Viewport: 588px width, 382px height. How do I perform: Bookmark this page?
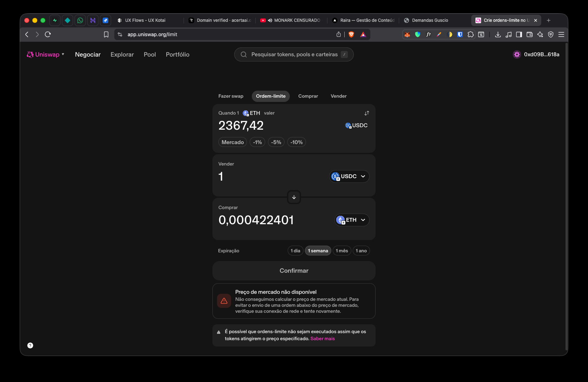(106, 34)
